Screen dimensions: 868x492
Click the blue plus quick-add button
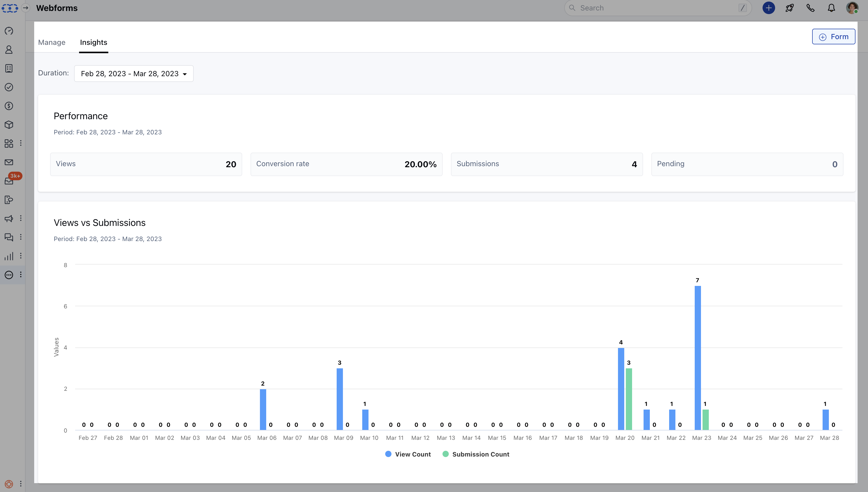(x=769, y=8)
